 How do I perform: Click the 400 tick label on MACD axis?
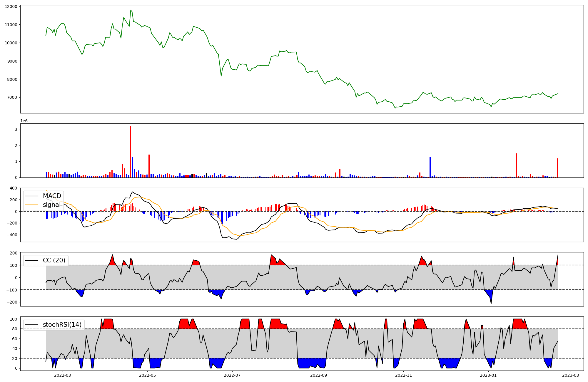(x=14, y=188)
